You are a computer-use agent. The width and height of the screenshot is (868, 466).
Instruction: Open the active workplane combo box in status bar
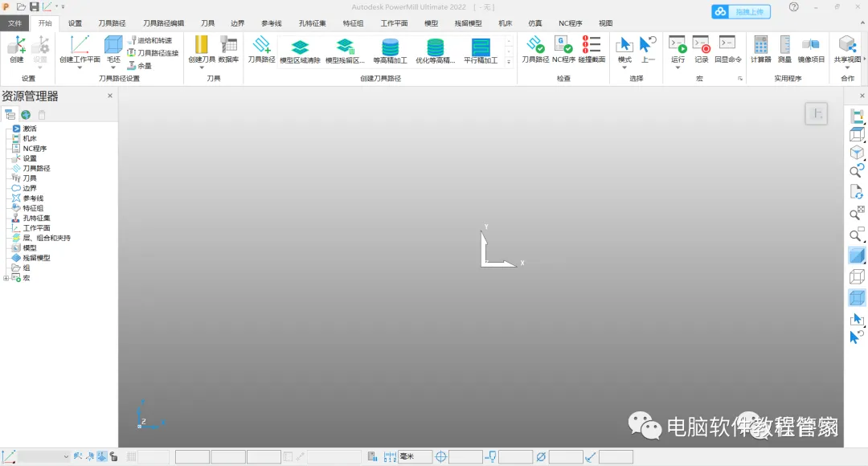43,456
